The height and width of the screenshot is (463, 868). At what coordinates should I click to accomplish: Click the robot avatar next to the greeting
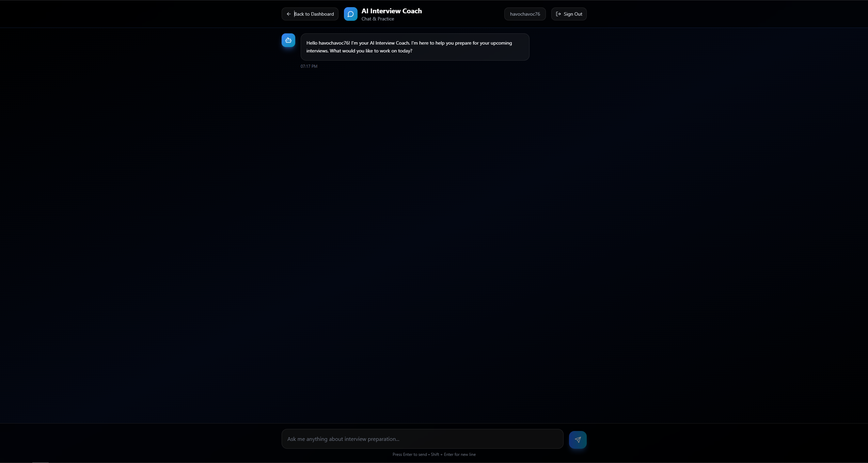click(x=288, y=40)
